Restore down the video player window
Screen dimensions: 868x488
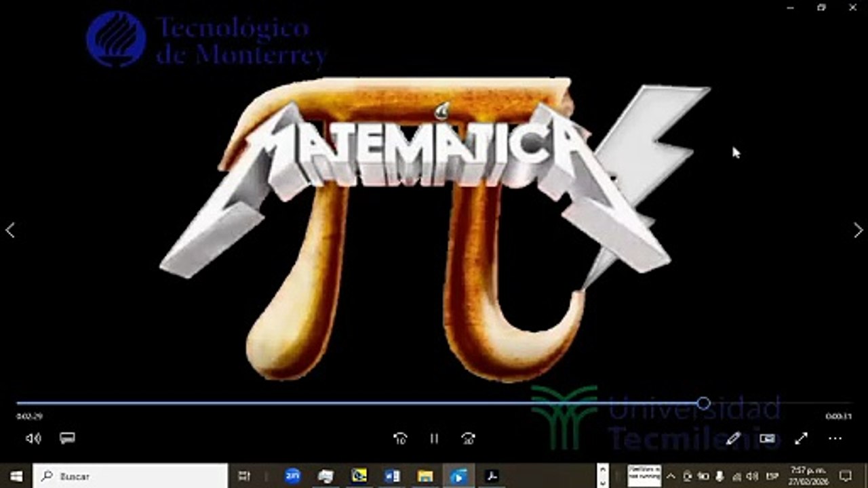[x=822, y=7]
